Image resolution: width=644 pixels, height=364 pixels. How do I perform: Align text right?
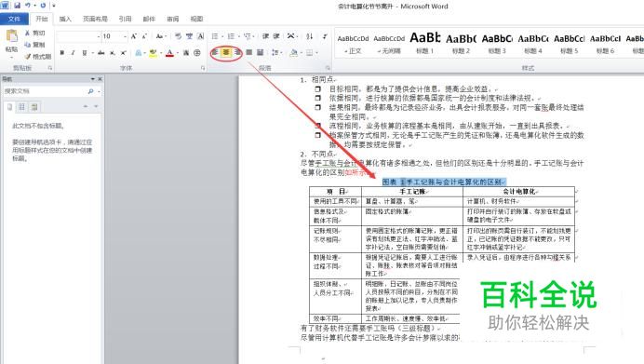[237, 52]
